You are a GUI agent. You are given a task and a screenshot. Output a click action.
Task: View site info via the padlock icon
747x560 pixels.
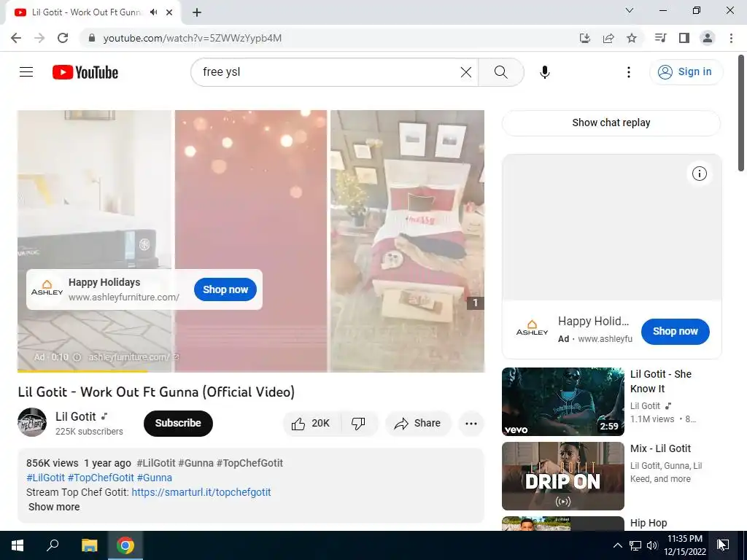click(x=92, y=38)
